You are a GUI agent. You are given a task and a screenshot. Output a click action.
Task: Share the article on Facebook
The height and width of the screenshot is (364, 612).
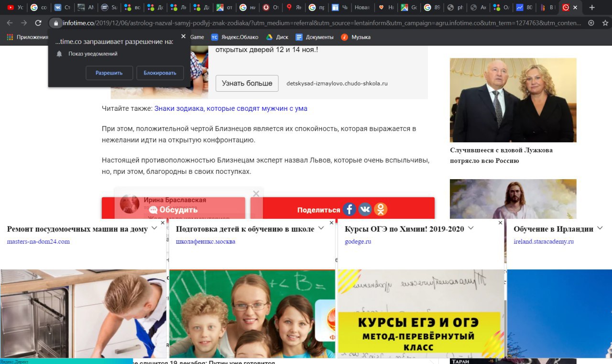(x=350, y=209)
